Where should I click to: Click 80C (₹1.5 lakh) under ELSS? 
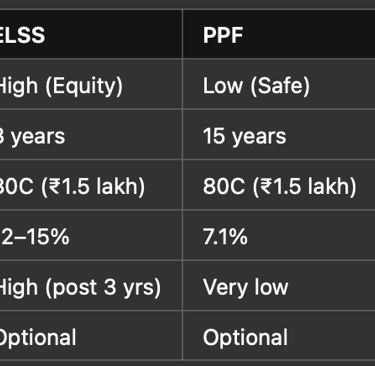[x=72, y=186]
